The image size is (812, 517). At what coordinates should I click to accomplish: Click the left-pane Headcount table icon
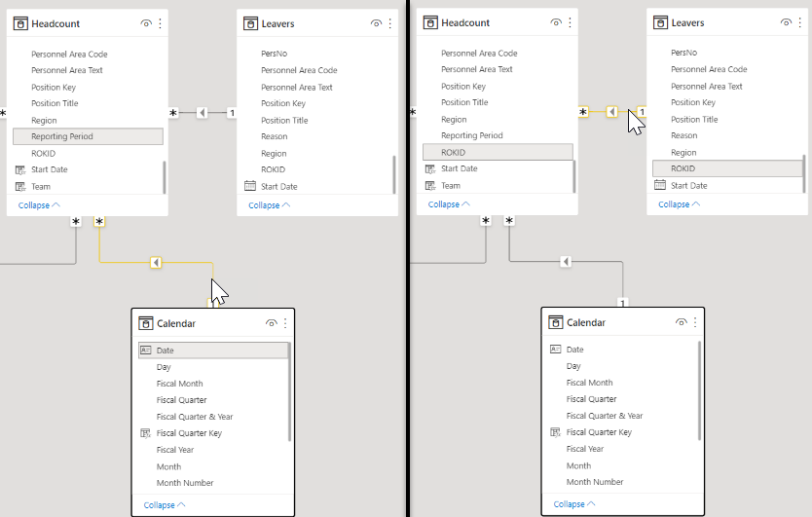tap(20, 23)
